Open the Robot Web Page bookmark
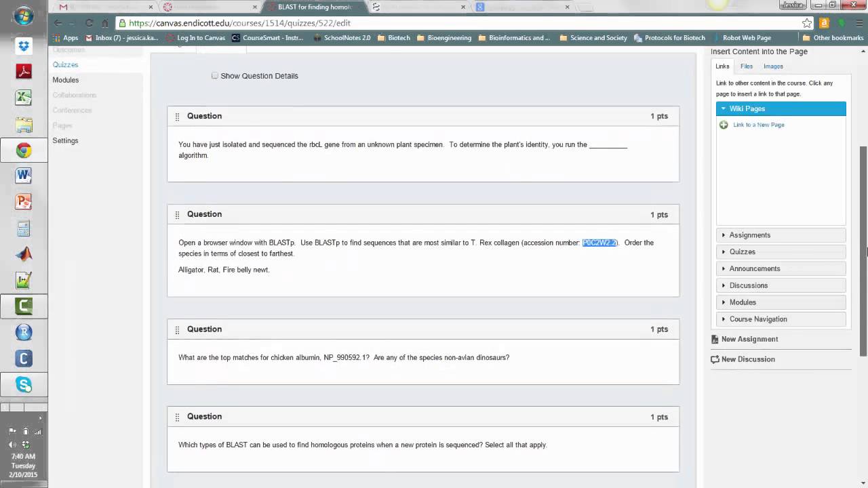 click(741, 38)
